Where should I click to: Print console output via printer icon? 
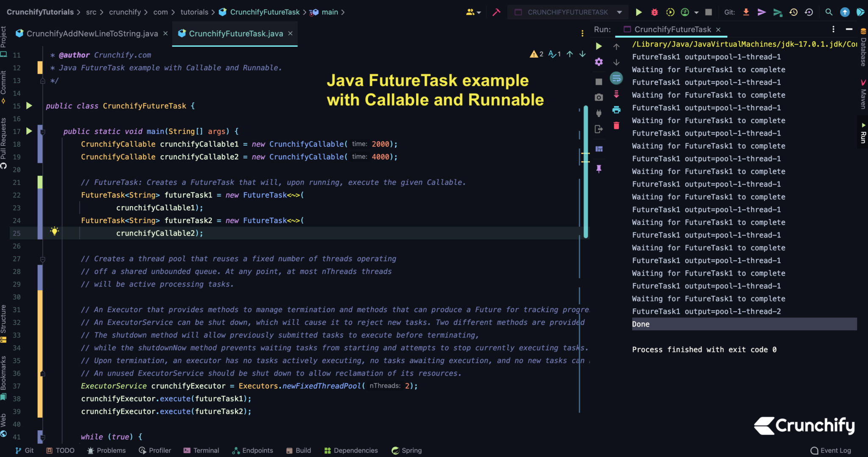(x=616, y=110)
